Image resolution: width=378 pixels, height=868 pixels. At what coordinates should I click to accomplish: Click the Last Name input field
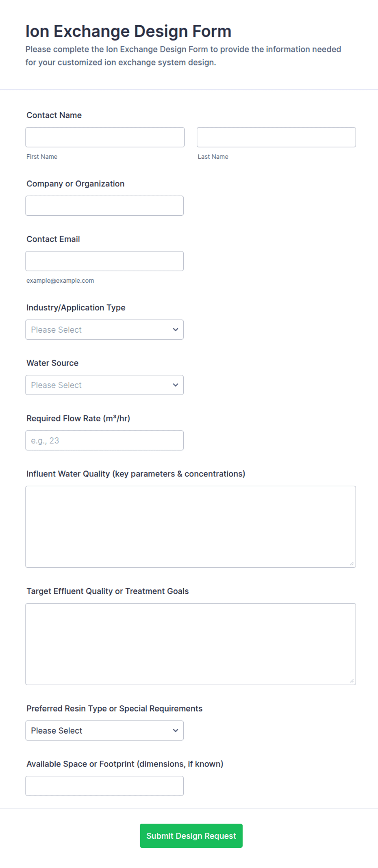pos(276,137)
